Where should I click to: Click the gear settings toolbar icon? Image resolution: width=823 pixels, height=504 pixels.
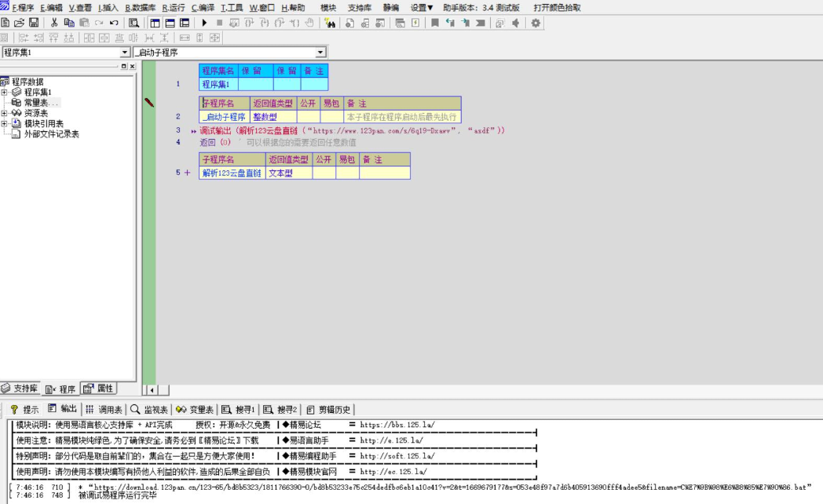pos(536,23)
